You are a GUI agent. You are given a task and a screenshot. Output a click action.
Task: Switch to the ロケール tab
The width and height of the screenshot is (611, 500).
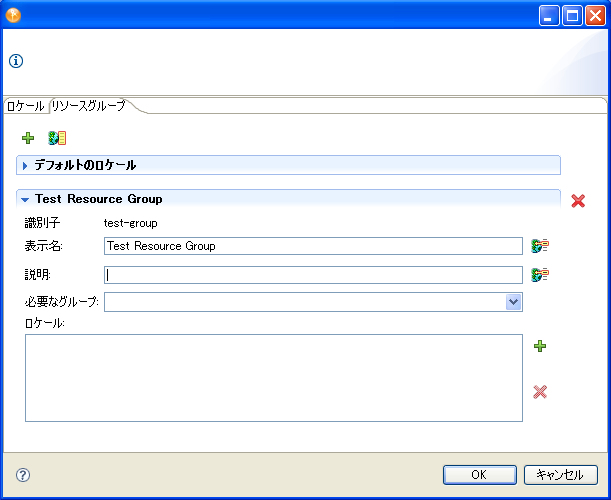pyautogui.click(x=25, y=106)
